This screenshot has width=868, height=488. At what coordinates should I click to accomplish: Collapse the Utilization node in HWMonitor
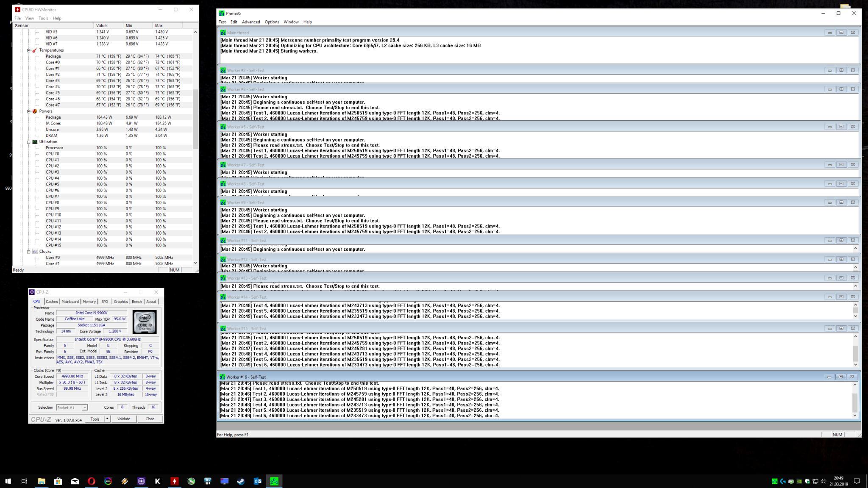tap(29, 142)
